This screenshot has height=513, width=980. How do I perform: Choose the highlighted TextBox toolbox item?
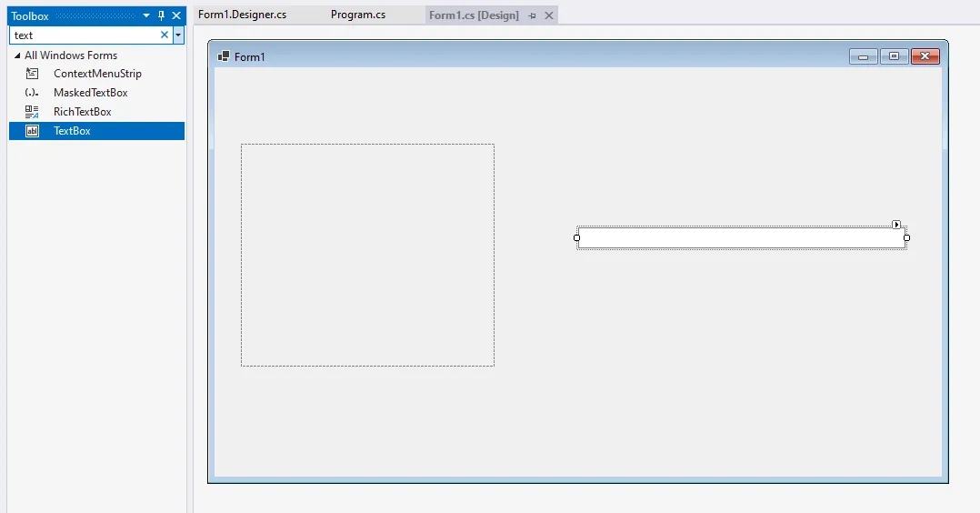coord(72,131)
